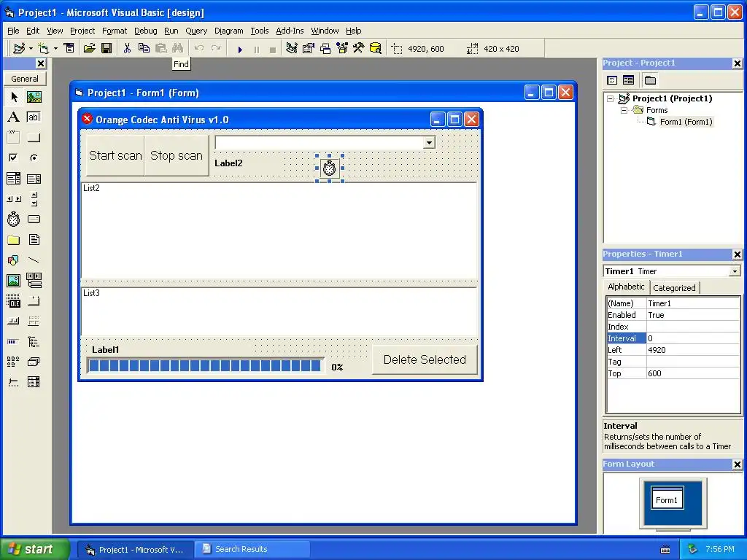Click the Find binoculars icon
The height and width of the screenshot is (560, 747).
pos(178,48)
